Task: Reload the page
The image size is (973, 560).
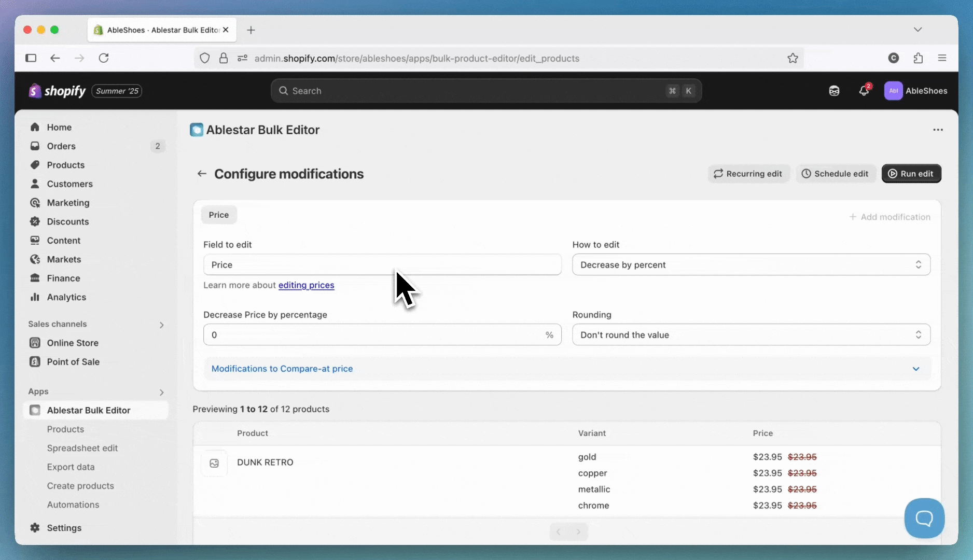Action: [x=104, y=58]
